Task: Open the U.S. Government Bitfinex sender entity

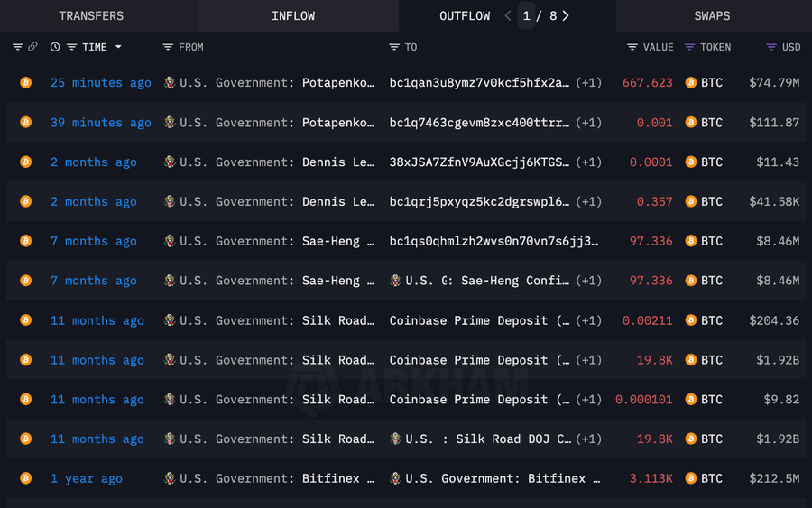Action: pyautogui.click(x=277, y=478)
